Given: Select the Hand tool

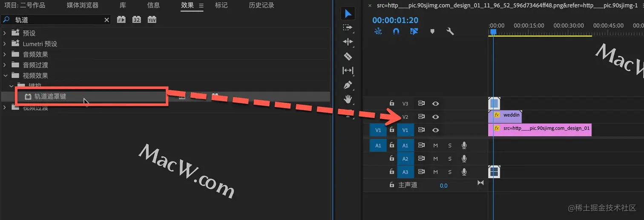Looking at the screenshot, I should point(348,99).
